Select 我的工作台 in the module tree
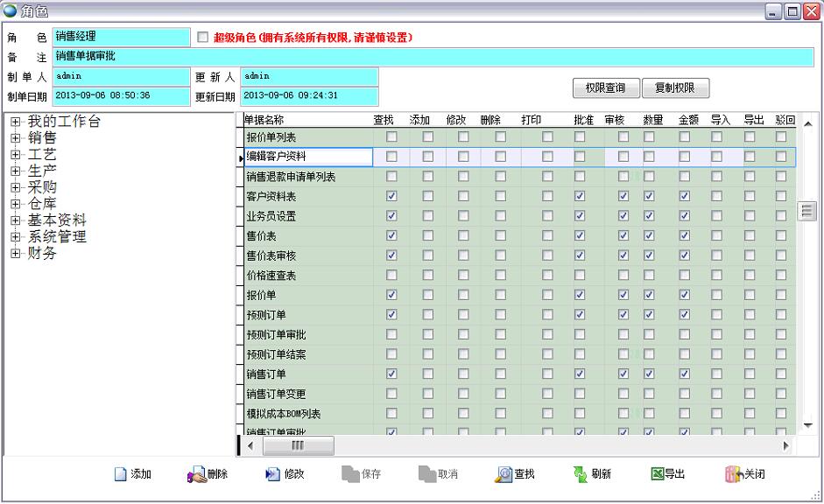Screen dimensions: 824x504 point(64,122)
